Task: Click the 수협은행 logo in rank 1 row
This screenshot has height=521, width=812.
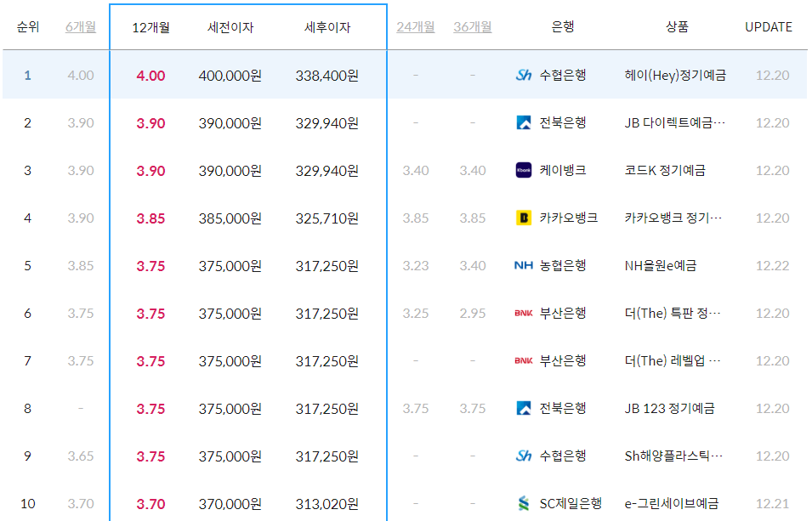Action: (x=524, y=75)
